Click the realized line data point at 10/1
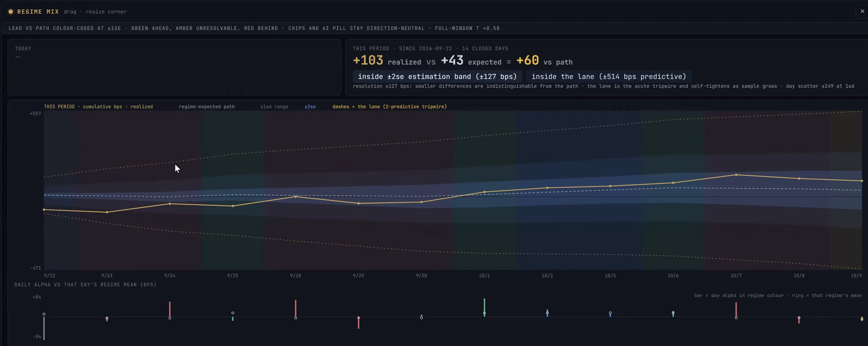 pos(484,192)
